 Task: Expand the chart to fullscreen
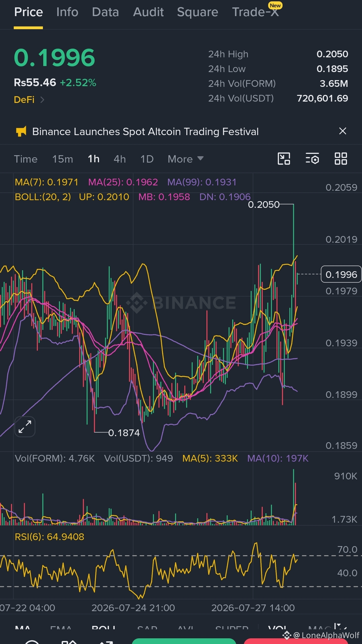tap(25, 427)
